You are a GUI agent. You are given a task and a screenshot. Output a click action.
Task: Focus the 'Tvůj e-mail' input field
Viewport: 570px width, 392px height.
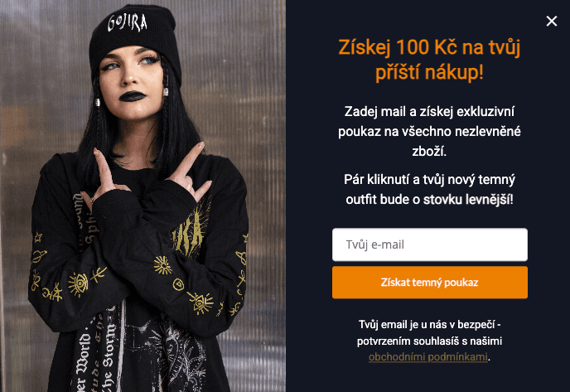[x=430, y=244]
